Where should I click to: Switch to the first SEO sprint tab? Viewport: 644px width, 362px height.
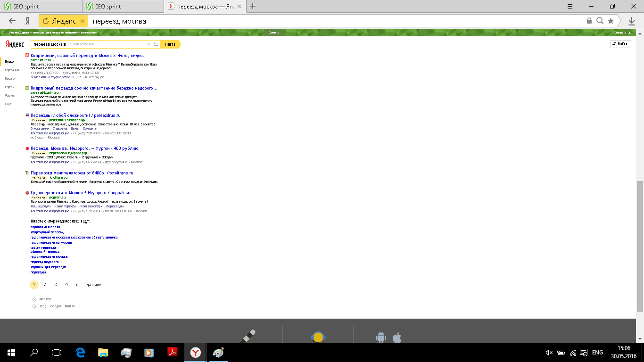(41, 7)
